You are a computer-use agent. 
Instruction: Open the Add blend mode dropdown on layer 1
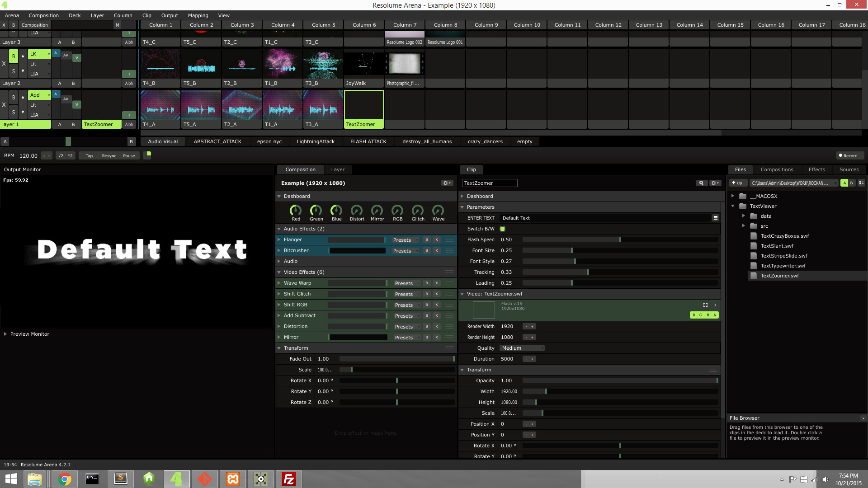click(39, 95)
